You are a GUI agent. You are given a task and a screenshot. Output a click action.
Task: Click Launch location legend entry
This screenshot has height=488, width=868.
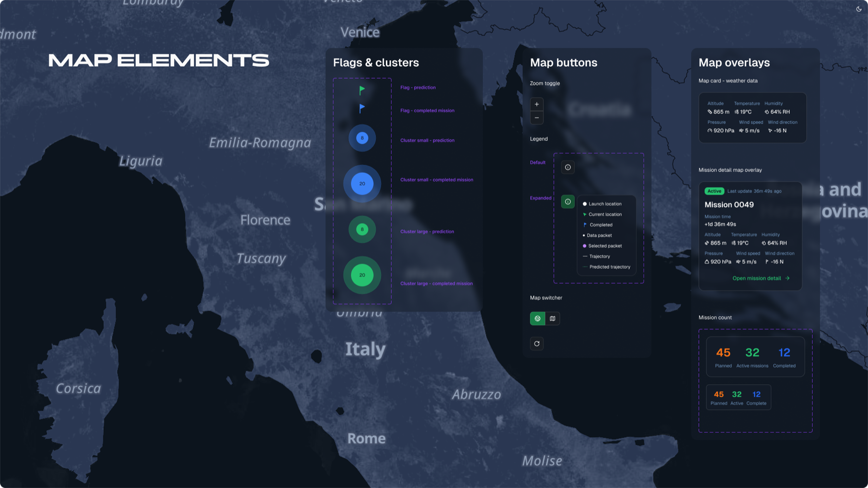(602, 204)
